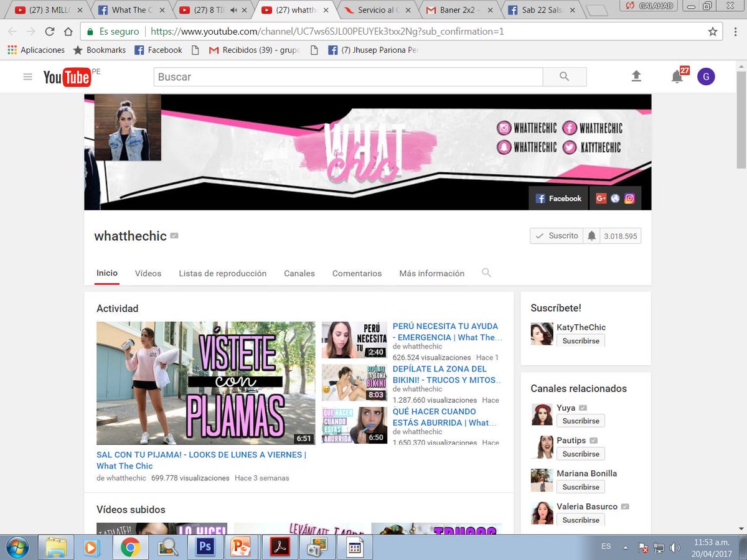Open the purple G account avatar
Screen dimensions: 747x560
click(706, 77)
